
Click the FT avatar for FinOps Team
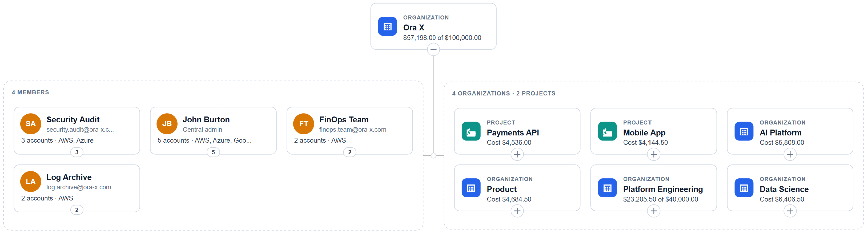tap(303, 124)
